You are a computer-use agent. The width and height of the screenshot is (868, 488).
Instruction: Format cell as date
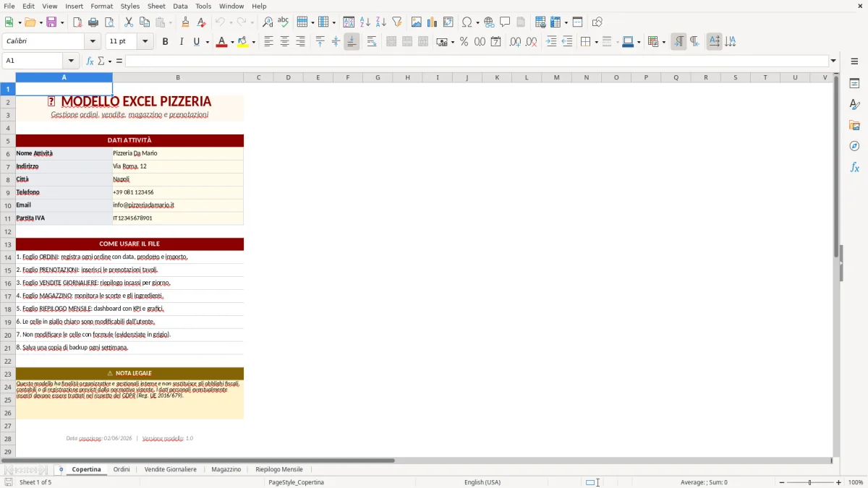[x=495, y=42]
